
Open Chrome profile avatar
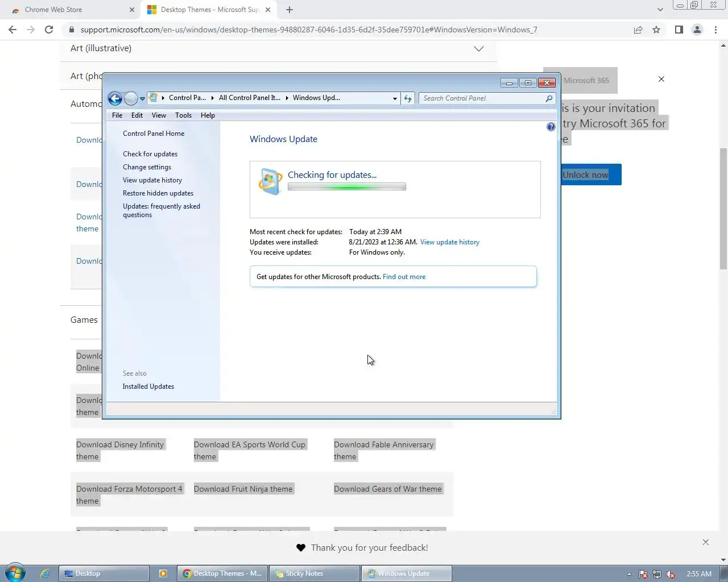pyautogui.click(x=697, y=30)
